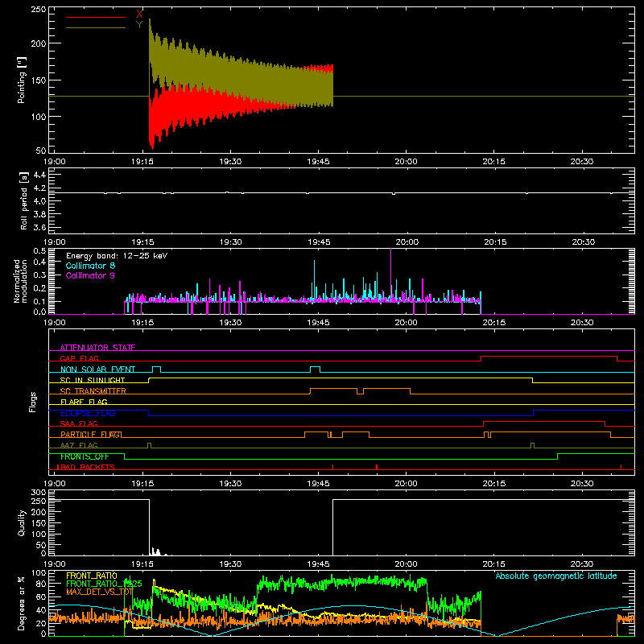Click the 'Flags' vertical axis title
This screenshot has width=644, height=644.
pos(33,402)
